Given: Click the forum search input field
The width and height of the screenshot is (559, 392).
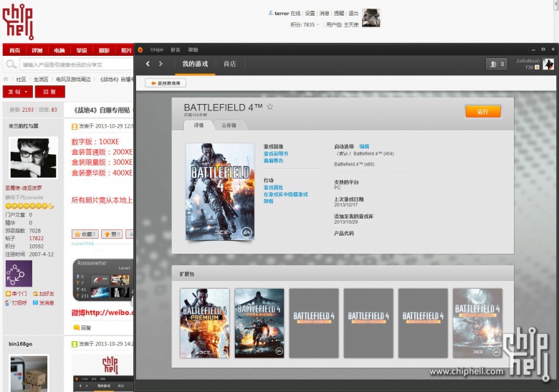Looking at the screenshot, I should [76, 64].
